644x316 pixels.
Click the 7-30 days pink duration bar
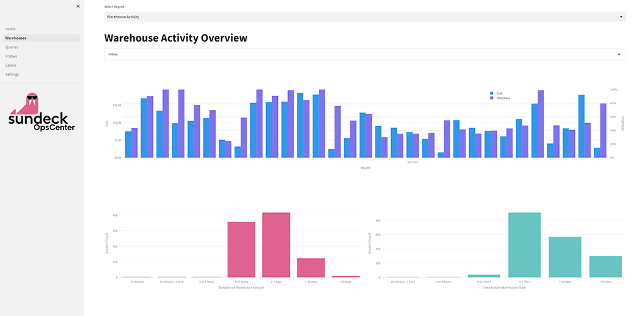(311, 268)
